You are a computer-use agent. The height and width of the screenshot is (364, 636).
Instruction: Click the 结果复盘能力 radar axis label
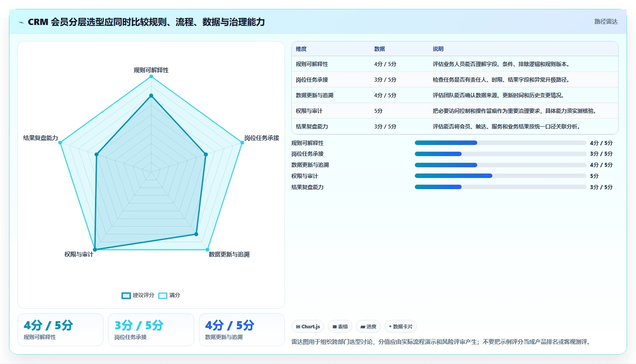coord(41,138)
